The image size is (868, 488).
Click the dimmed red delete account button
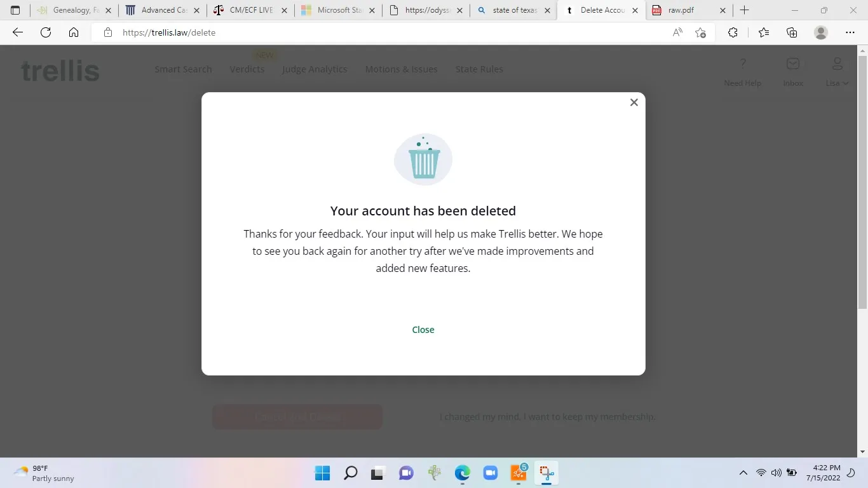pyautogui.click(x=297, y=417)
